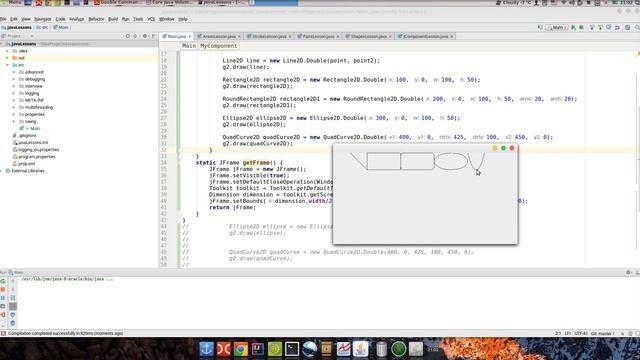
Task: Switch to the AreasLesson.java tab
Action: click(219, 36)
